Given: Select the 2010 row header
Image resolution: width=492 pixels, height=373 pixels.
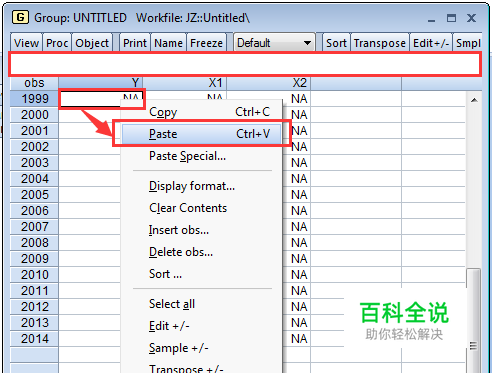Looking at the screenshot, I should [x=34, y=275].
